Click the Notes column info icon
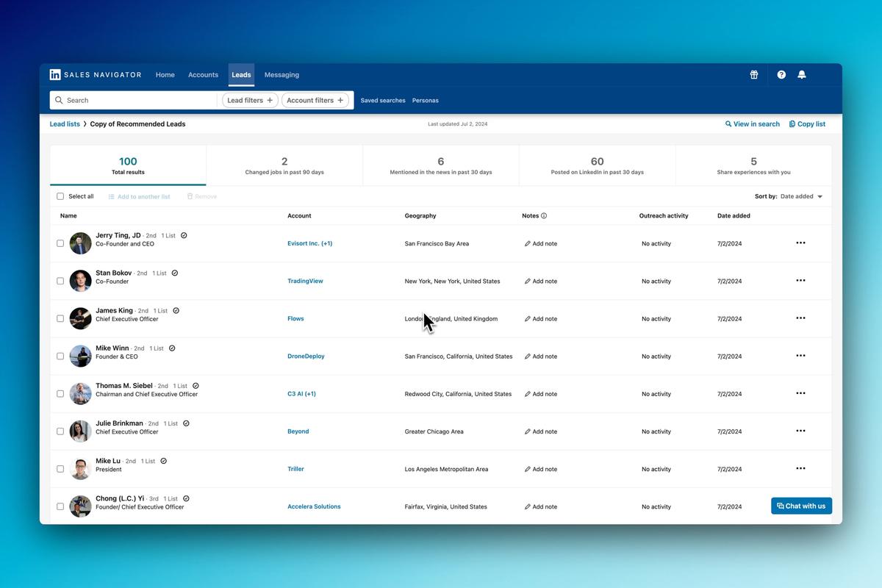The width and height of the screenshot is (882, 588). click(x=544, y=216)
